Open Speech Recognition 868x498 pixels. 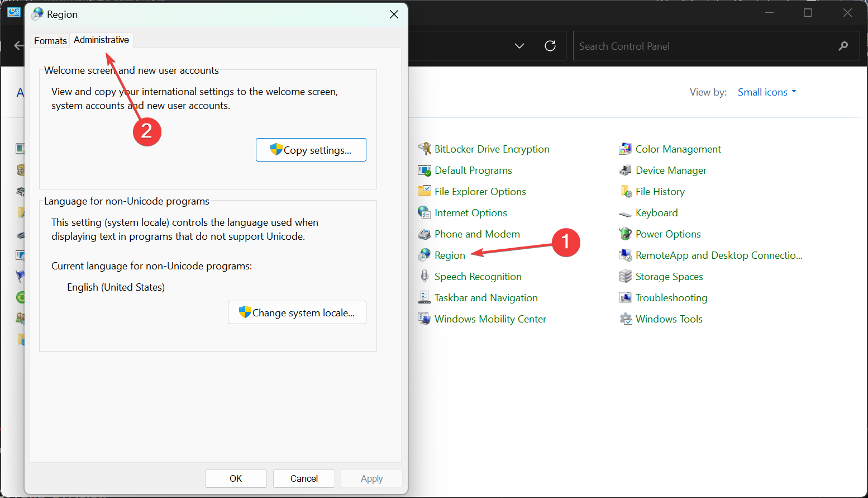478,276
